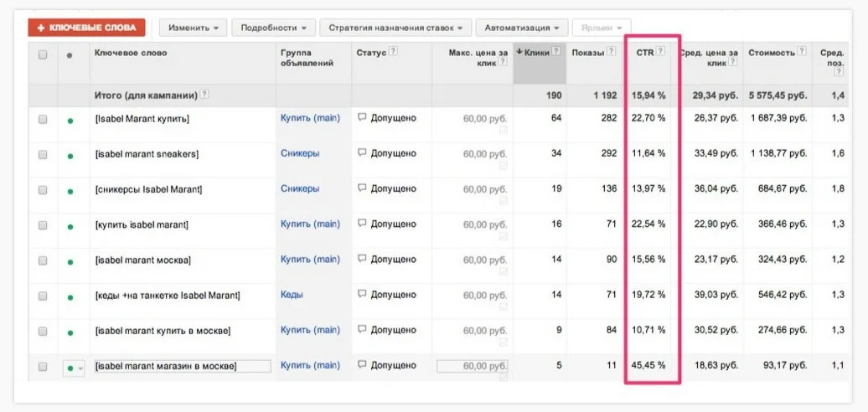Image resolution: width=868 pixels, height=412 pixels.
Task: Click the help icon beside Итого (для кампании)
Action: 204,95
